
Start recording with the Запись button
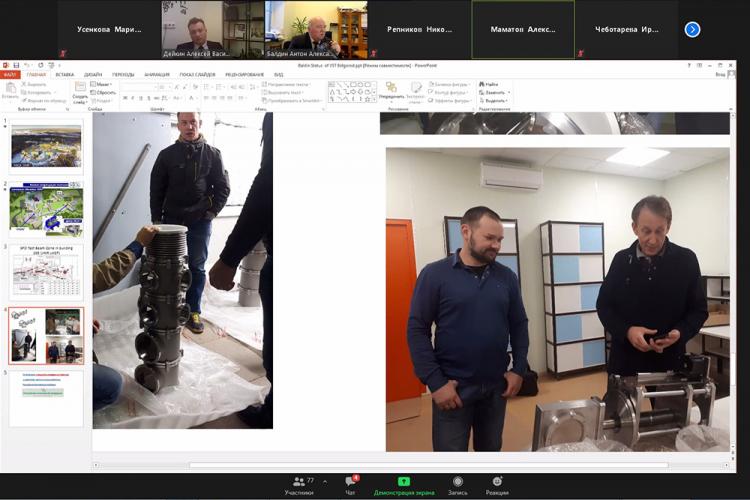point(457,484)
